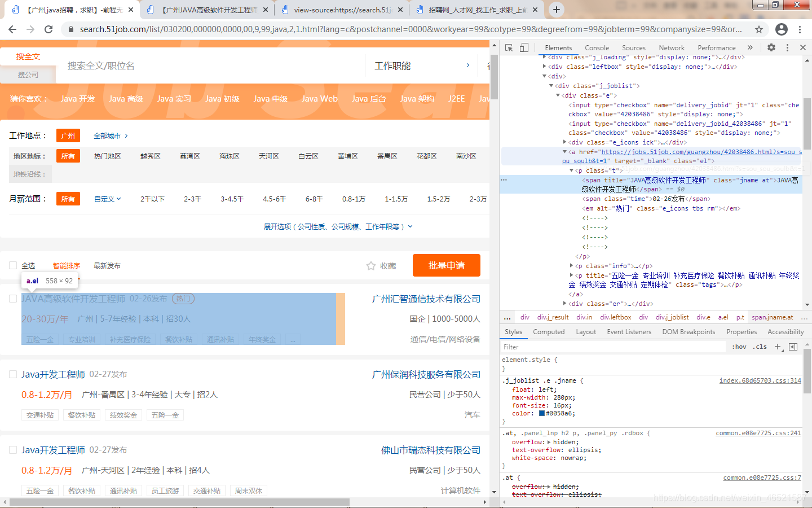Select the 搜全文 search mode
The image size is (812, 508).
pyautogui.click(x=28, y=56)
